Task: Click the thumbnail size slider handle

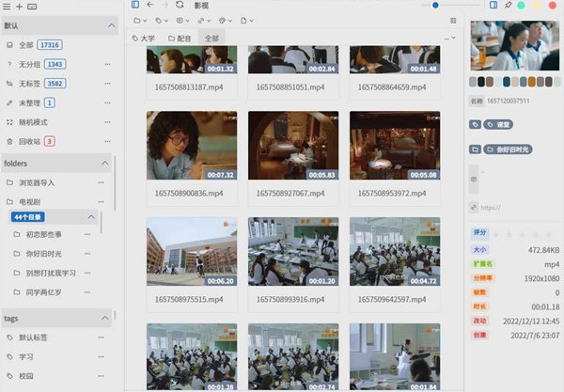Action: click(x=435, y=5)
